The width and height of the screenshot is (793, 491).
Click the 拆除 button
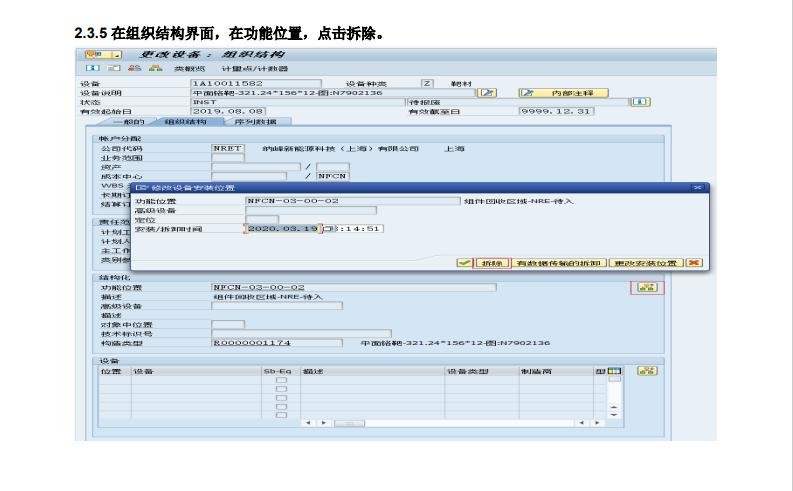[491, 263]
